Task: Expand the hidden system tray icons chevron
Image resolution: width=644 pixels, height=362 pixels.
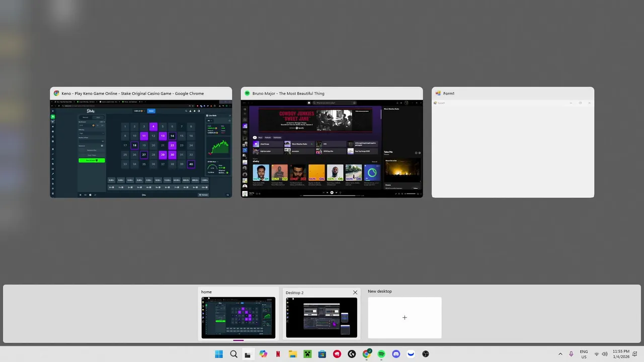Action: click(560, 354)
